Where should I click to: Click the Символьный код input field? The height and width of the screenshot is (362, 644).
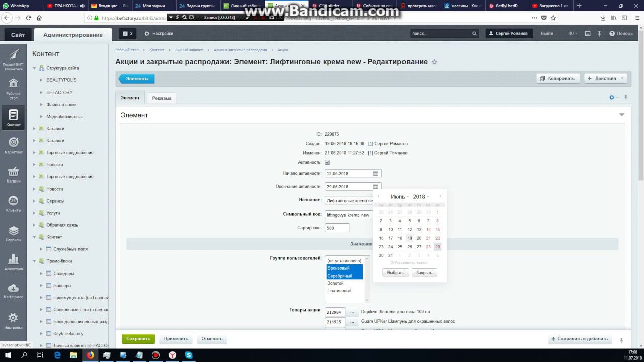350,215
